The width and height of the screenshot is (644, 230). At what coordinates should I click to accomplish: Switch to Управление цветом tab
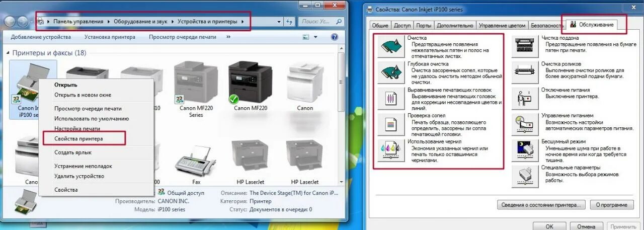(502, 25)
